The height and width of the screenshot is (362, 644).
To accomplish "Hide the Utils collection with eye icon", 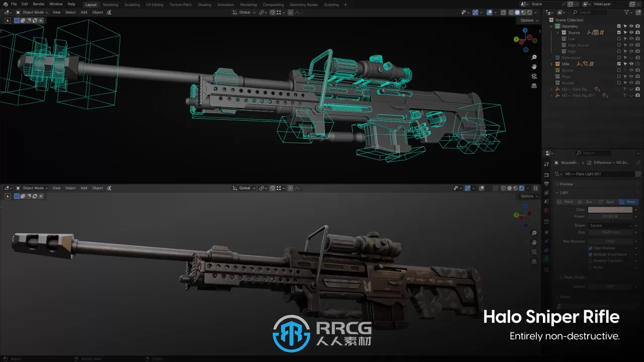I will click(631, 64).
